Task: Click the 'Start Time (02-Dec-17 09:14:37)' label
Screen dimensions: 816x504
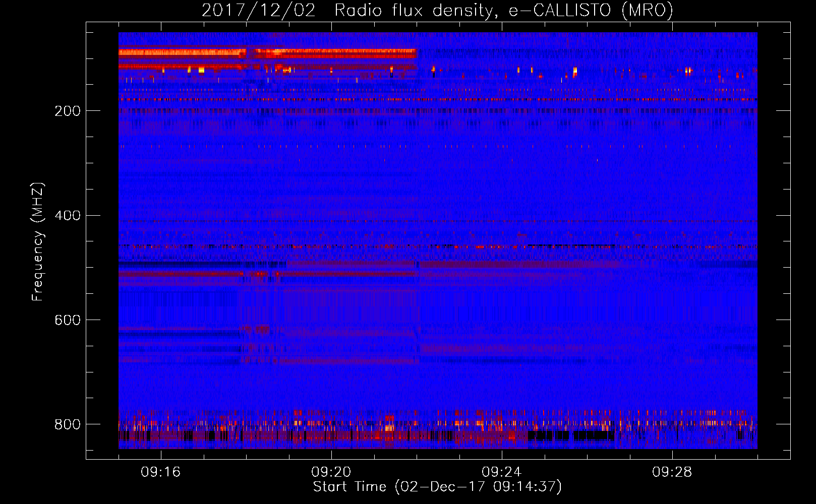Action: click(437, 487)
